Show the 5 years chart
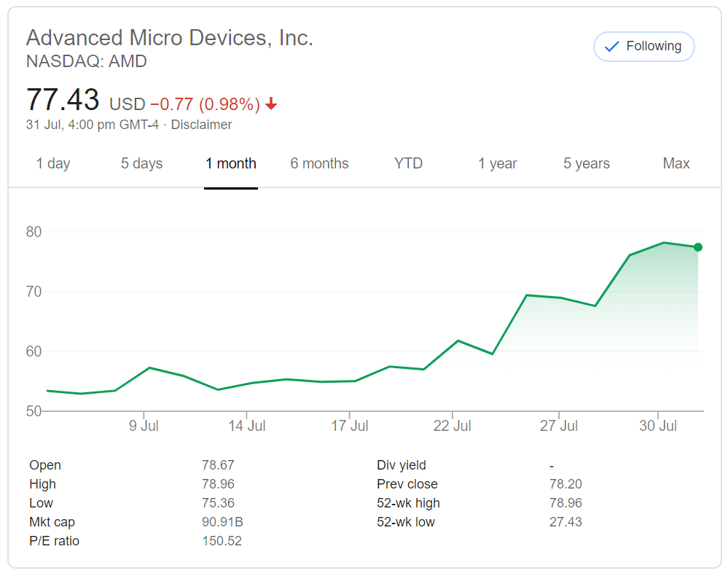Image resolution: width=728 pixels, height=576 pixels. (586, 163)
